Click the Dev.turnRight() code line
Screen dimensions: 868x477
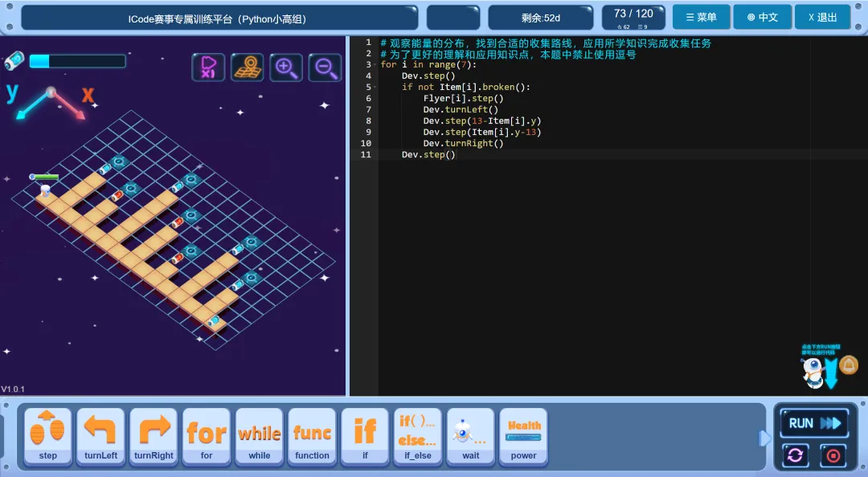(x=464, y=143)
